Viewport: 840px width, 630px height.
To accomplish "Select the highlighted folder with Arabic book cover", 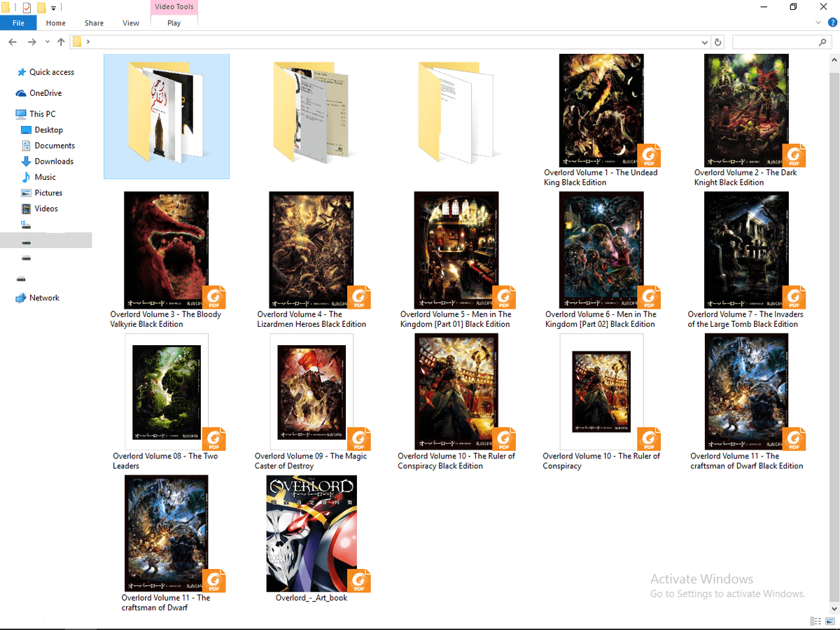I will click(x=167, y=116).
